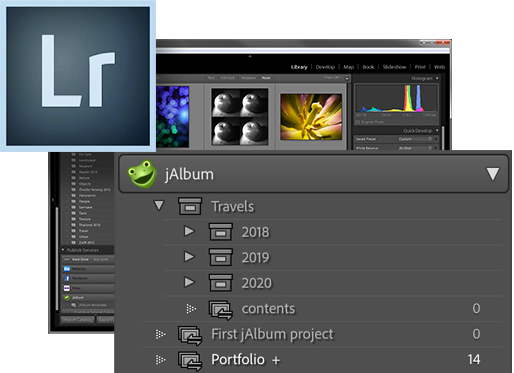
Task: Switch to the Develop module
Action: pos(325,67)
